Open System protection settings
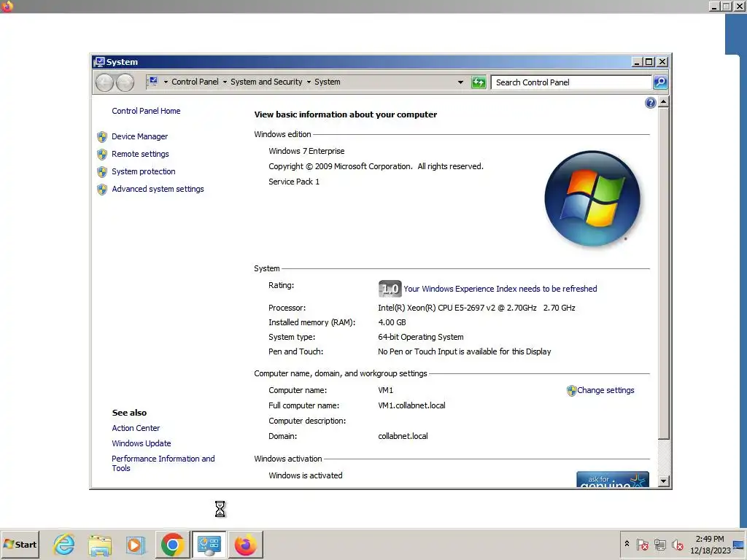 point(144,171)
